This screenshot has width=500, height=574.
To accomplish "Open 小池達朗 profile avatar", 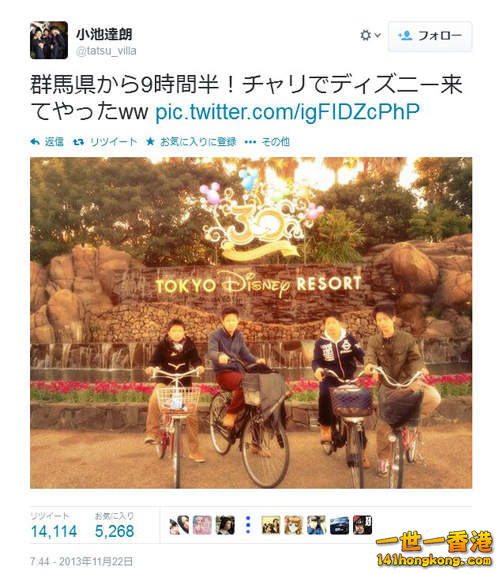I will tap(49, 40).
